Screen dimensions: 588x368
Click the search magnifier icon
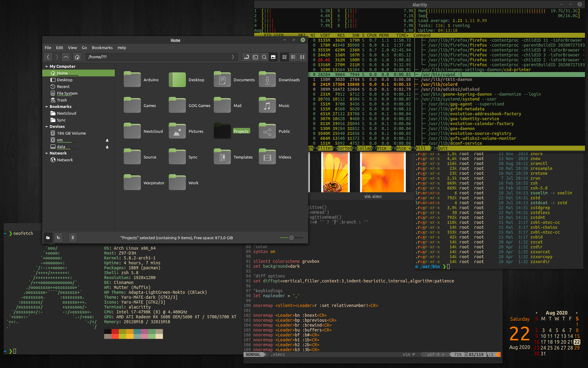(x=264, y=57)
